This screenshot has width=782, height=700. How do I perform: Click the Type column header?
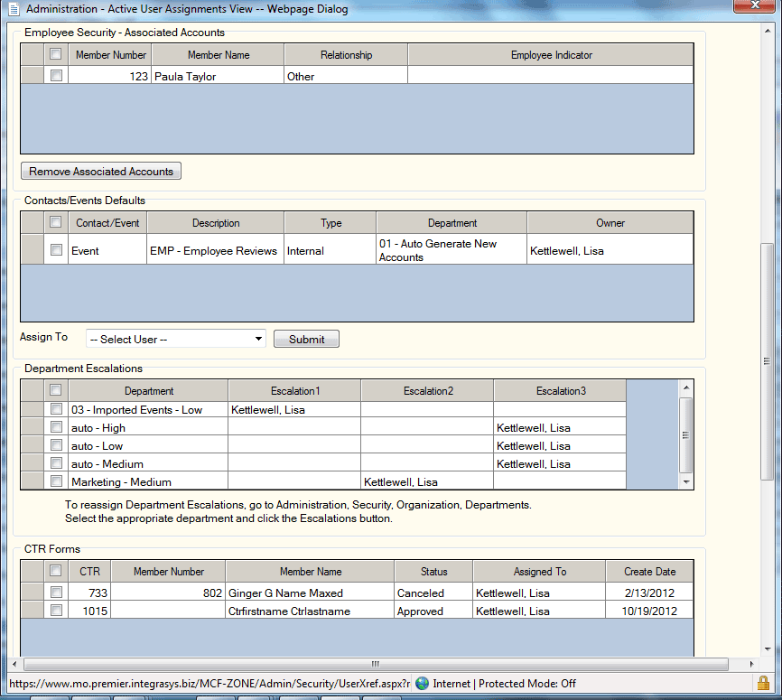point(330,223)
